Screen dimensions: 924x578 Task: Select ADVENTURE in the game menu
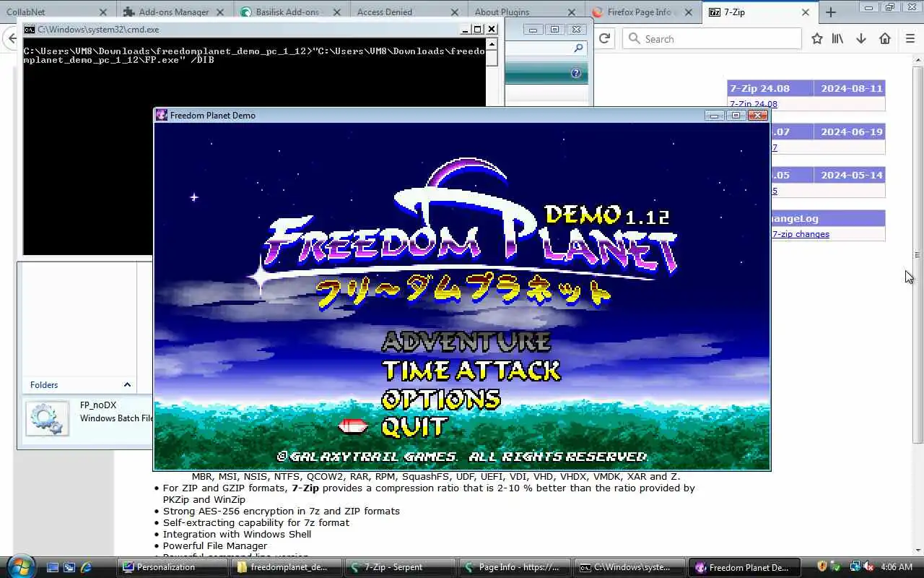pyautogui.click(x=466, y=341)
